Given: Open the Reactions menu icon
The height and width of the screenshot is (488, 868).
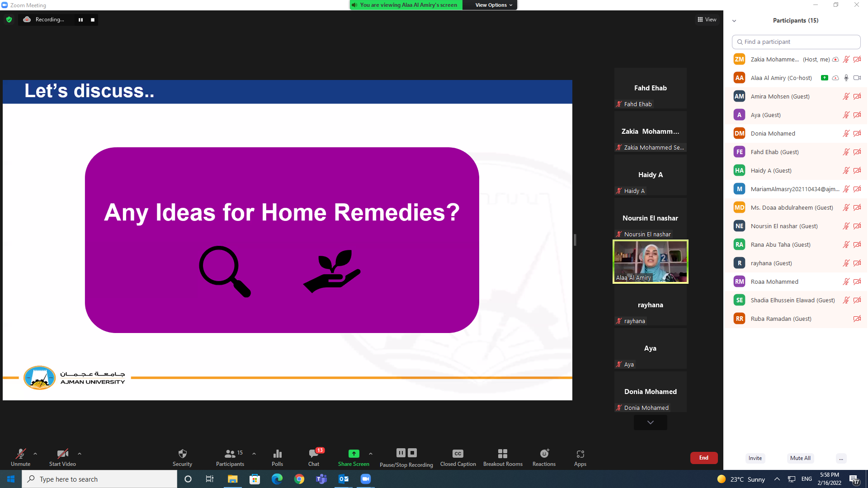Looking at the screenshot, I should (544, 454).
